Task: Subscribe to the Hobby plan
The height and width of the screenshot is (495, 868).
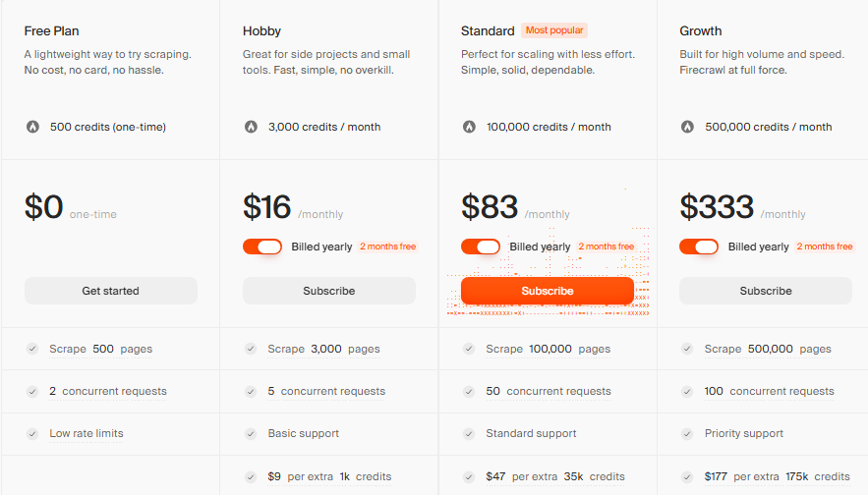Action: pos(329,291)
